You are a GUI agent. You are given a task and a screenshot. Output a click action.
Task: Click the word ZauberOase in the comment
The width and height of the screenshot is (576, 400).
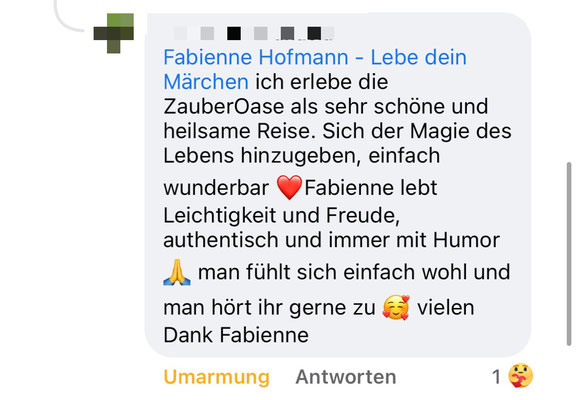click(223, 107)
